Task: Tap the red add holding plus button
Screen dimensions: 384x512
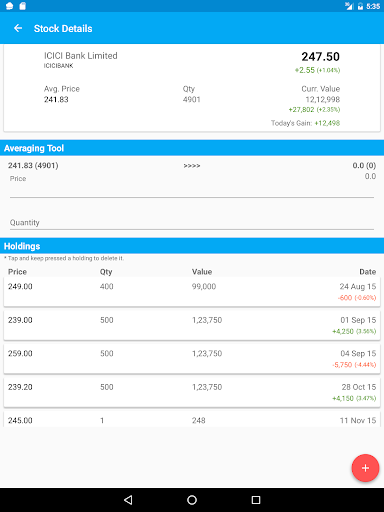Action: (x=365, y=468)
